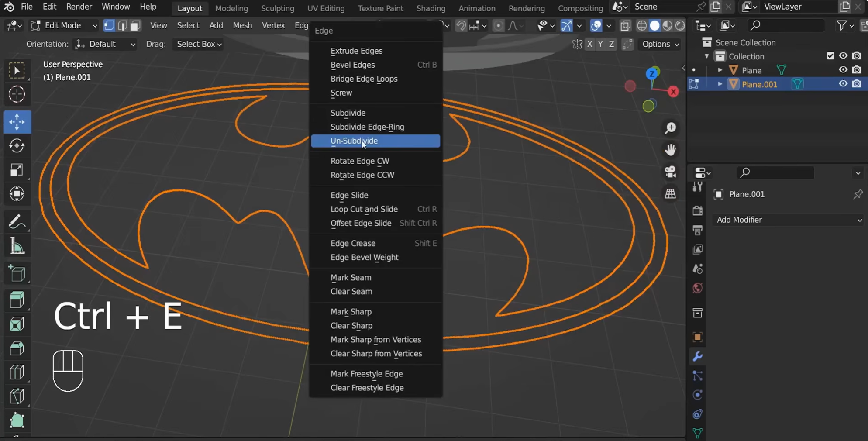Select the Loop Cut tool

(17, 372)
